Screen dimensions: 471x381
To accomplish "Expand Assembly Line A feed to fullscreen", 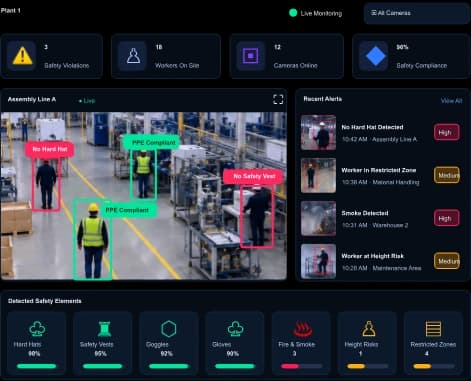I will [x=278, y=99].
